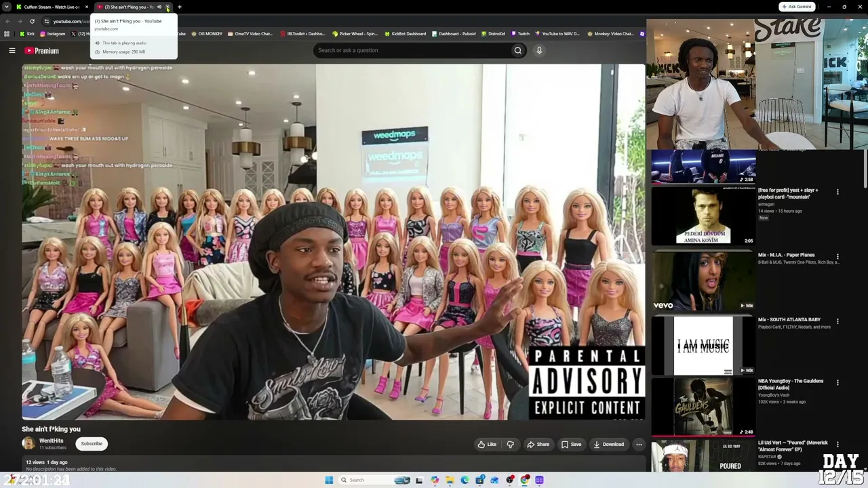868x488 pixels.
Task: Go back in browser history
Action: [x=7, y=21]
